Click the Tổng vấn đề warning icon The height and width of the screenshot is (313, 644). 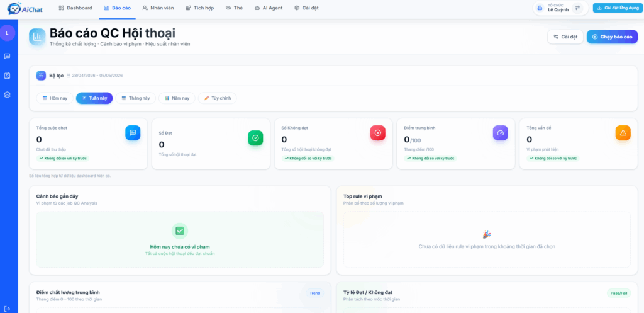coord(623,133)
